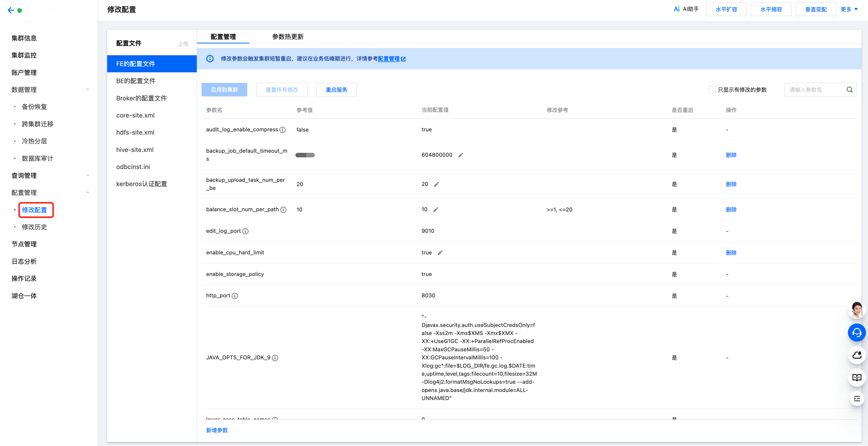Select BE的配置文件 in config list
Viewport: 868px width, 446px height.
tap(136, 81)
